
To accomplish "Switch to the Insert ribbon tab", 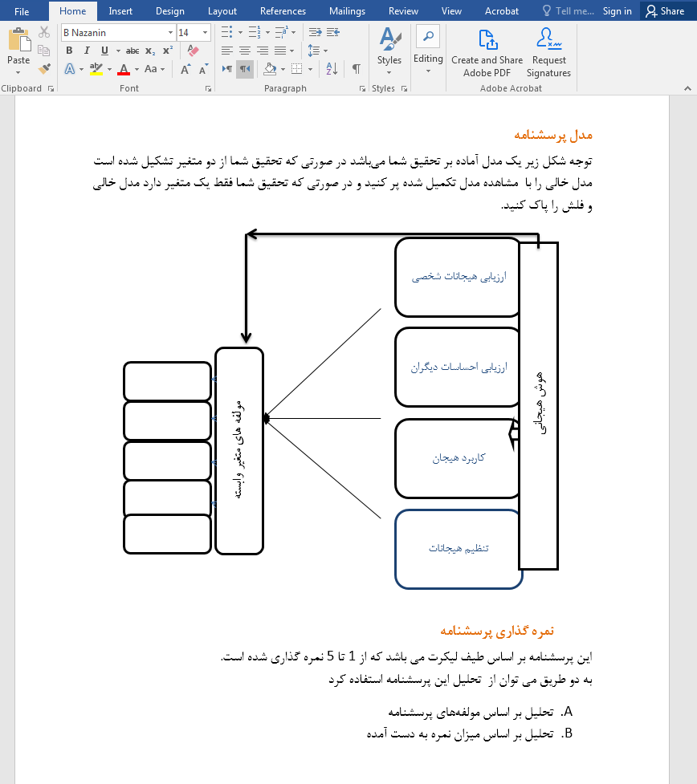I will 120,10.
